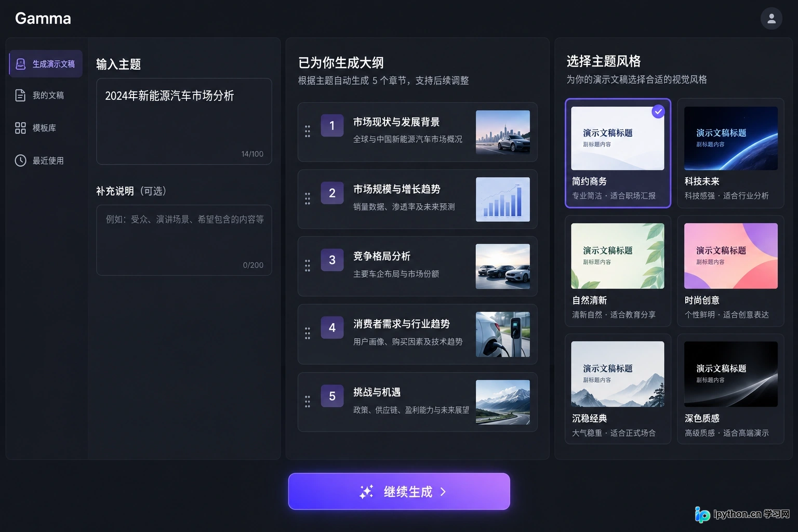Click the topic input with 2024年新能源汽车市场分析
798x532 pixels.
184,121
